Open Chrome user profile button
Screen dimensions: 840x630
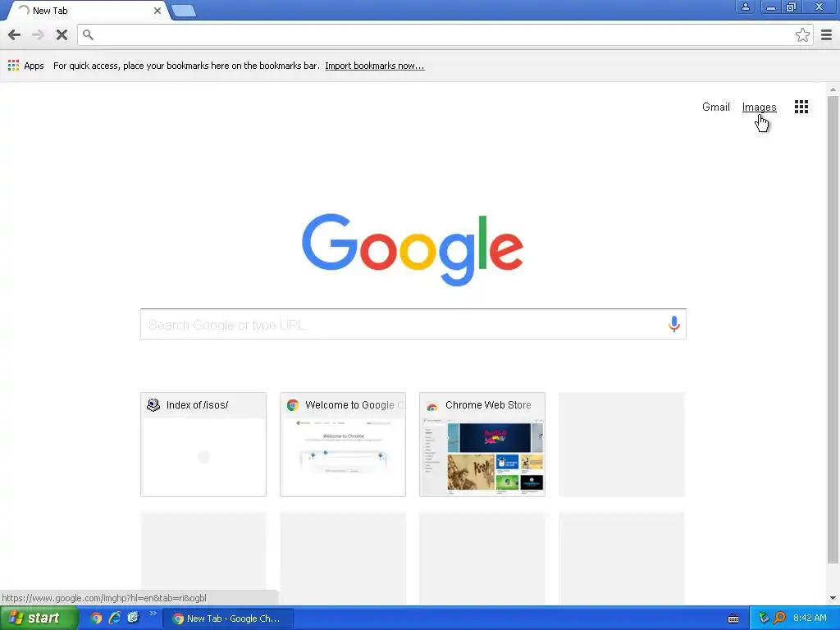click(745, 7)
